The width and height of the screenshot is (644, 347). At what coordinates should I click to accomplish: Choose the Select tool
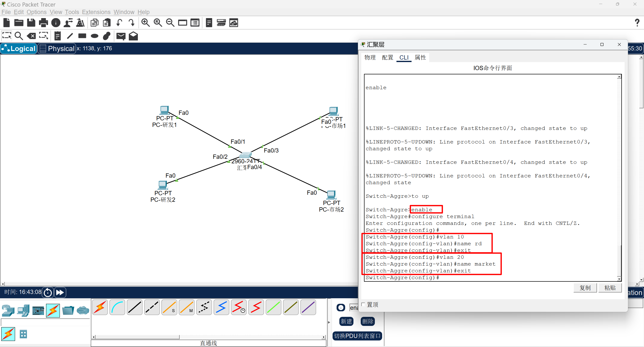click(x=7, y=36)
